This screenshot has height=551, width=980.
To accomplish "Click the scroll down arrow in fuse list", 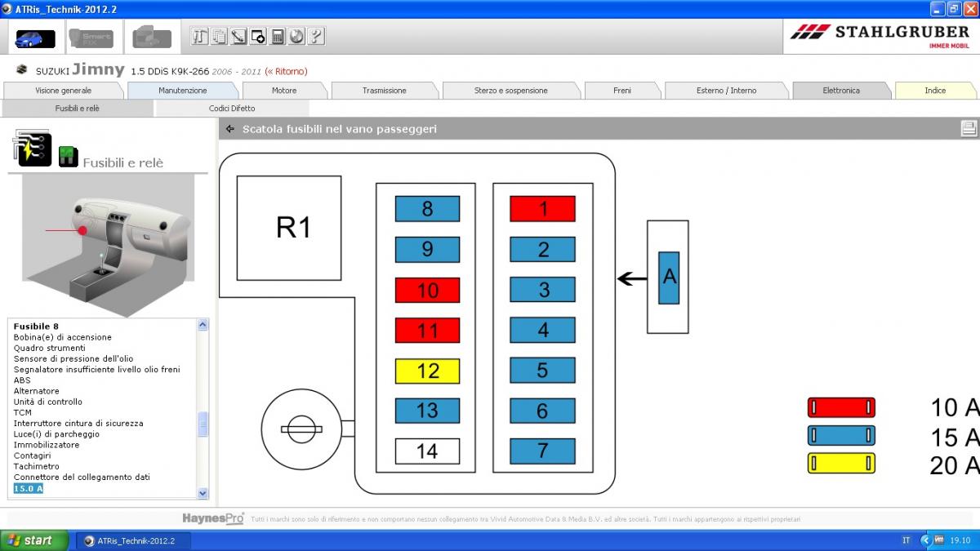I will tap(203, 493).
